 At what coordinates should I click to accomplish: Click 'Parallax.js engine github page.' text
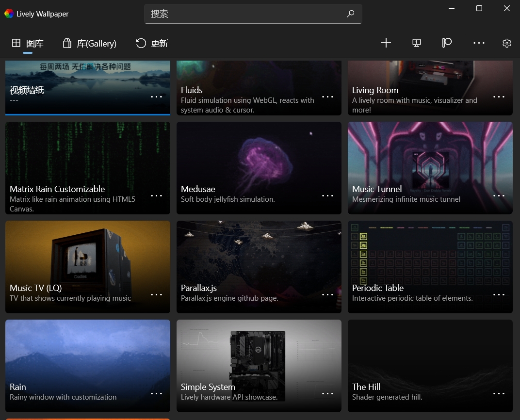pos(229,298)
